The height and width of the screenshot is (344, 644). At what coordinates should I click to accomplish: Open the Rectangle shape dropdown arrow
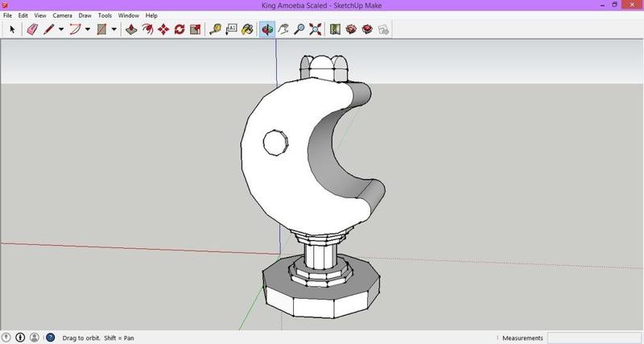point(114,29)
